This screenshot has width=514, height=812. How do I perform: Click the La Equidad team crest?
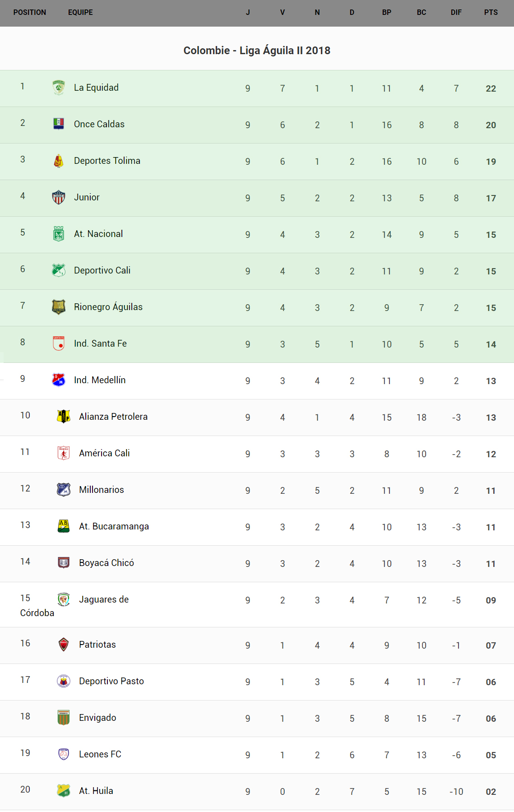pos(59,88)
